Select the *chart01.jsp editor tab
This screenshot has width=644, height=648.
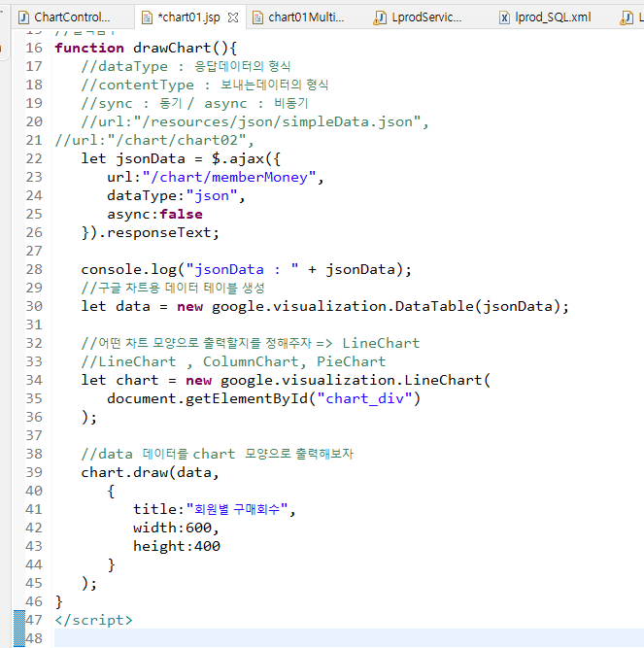tap(188, 17)
